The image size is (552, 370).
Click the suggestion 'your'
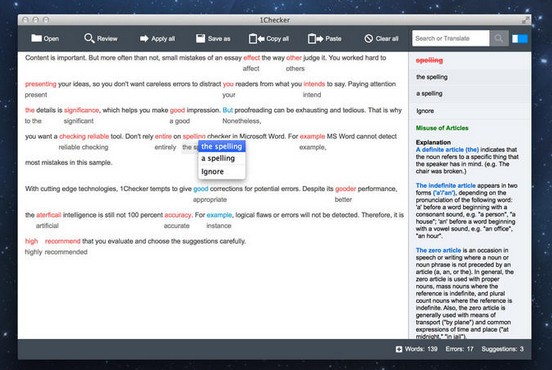tap(228, 95)
